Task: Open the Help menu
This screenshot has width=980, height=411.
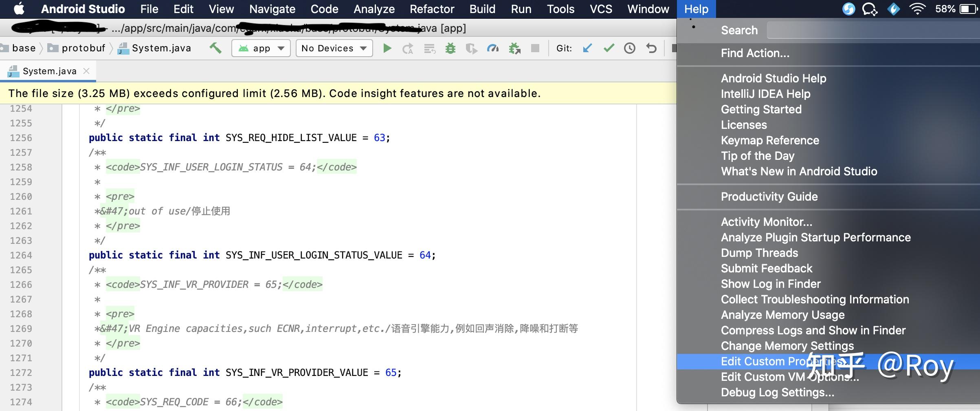Action: point(696,9)
